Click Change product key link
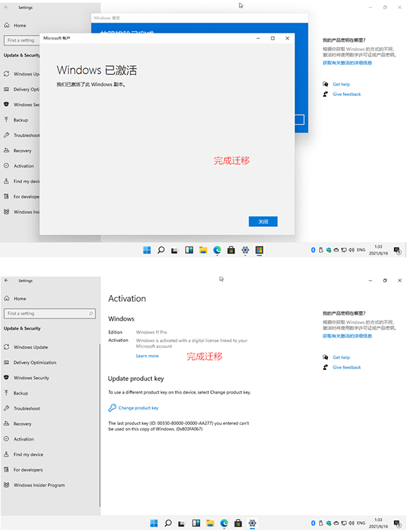The image size is (409, 532). click(138, 408)
